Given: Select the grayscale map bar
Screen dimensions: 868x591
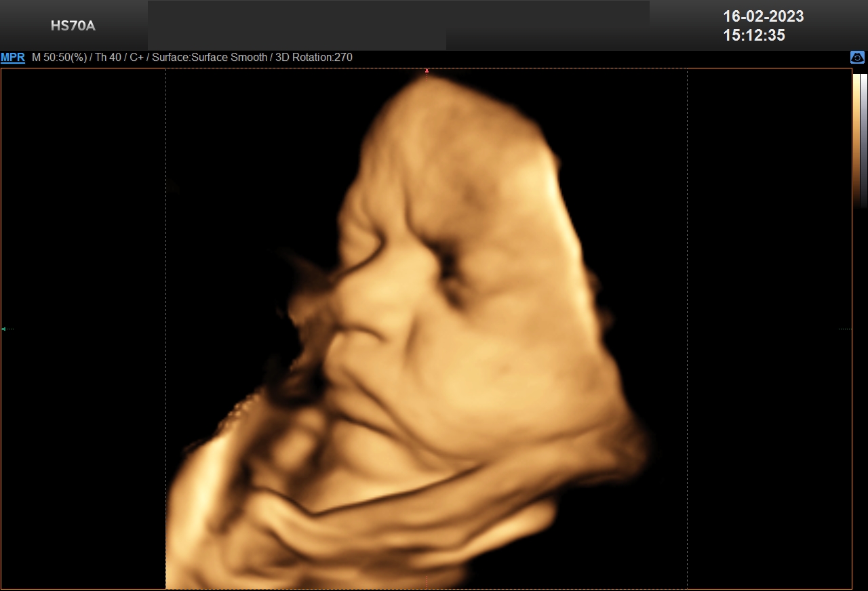Looking at the screenshot, I should point(864,140).
